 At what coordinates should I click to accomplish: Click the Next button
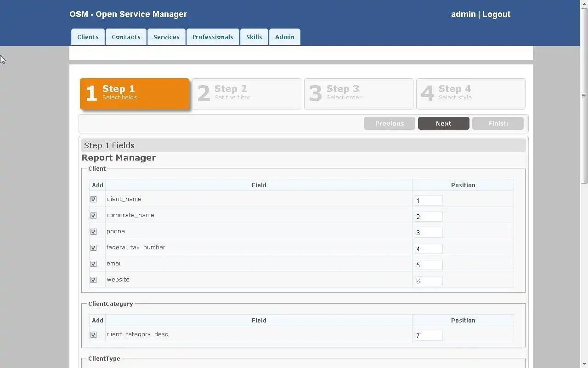pyautogui.click(x=443, y=123)
